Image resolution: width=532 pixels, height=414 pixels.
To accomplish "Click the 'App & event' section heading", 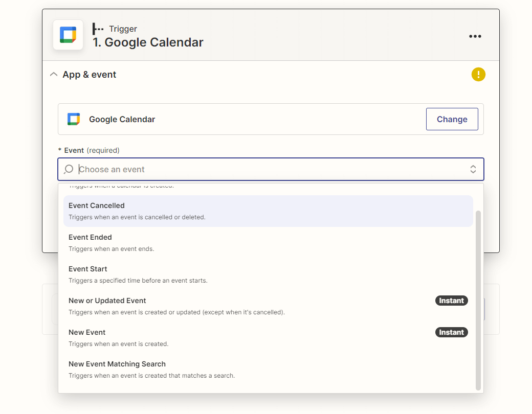I will click(89, 75).
